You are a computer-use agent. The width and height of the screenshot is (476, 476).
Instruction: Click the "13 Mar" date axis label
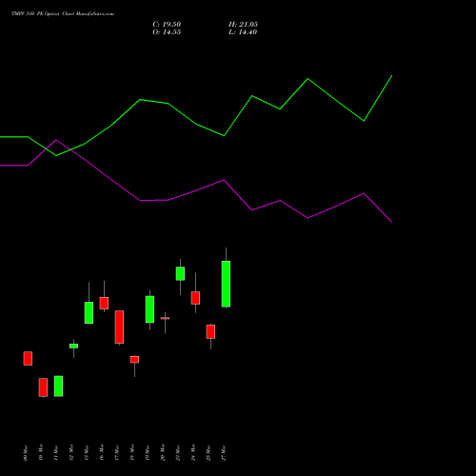pyautogui.click(x=87, y=453)
